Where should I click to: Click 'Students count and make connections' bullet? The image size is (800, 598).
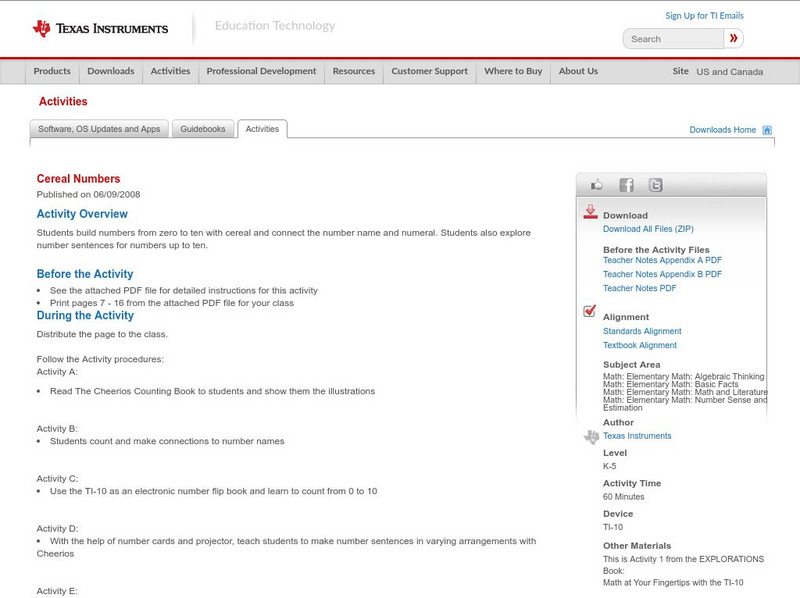click(167, 441)
